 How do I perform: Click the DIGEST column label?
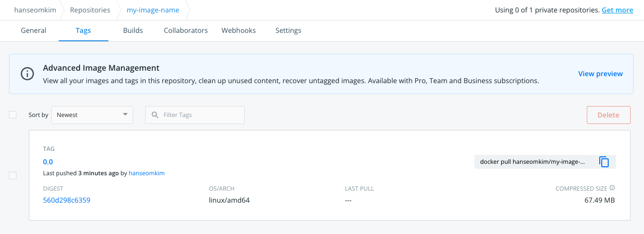[53, 189]
